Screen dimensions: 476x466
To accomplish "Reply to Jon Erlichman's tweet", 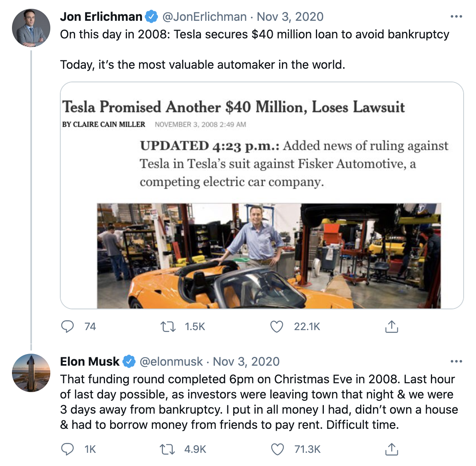I will tap(67, 327).
